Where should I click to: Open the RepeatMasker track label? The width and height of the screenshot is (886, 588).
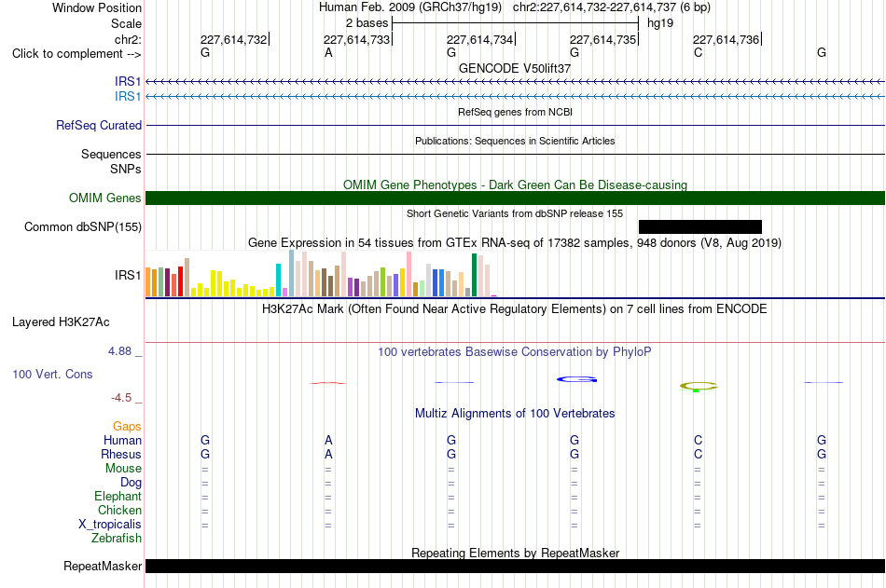(103, 566)
